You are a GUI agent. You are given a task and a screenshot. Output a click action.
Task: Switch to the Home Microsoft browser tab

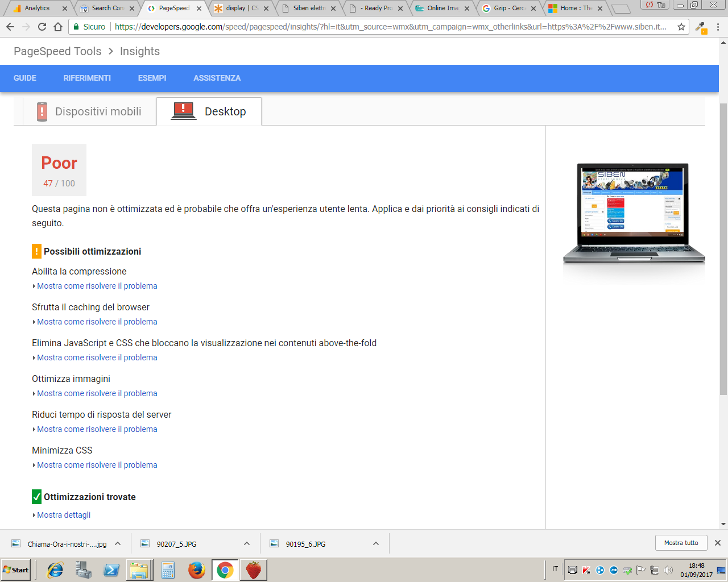pos(576,8)
